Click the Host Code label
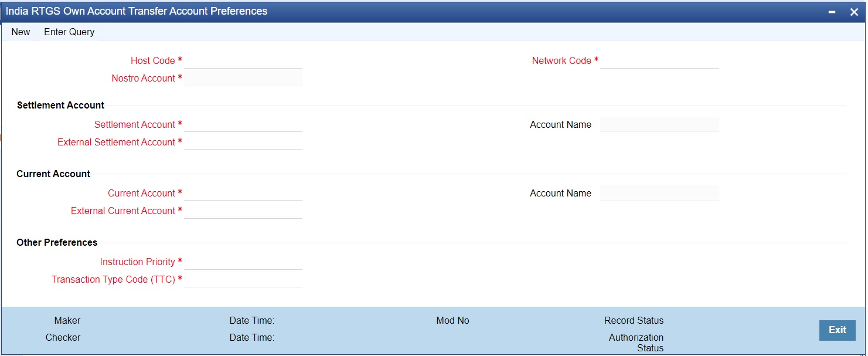This screenshot has height=356, width=868. tap(153, 60)
